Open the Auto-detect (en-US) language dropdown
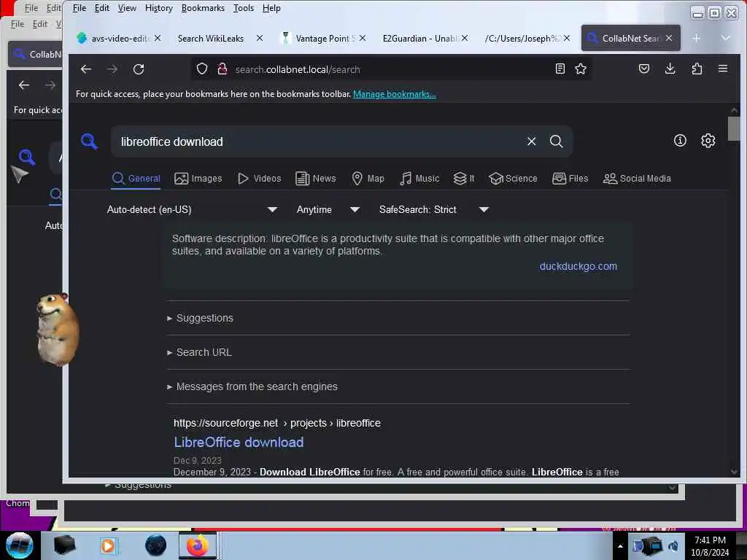Viewport: 747px width, 560px height. (x=192, y=209)
